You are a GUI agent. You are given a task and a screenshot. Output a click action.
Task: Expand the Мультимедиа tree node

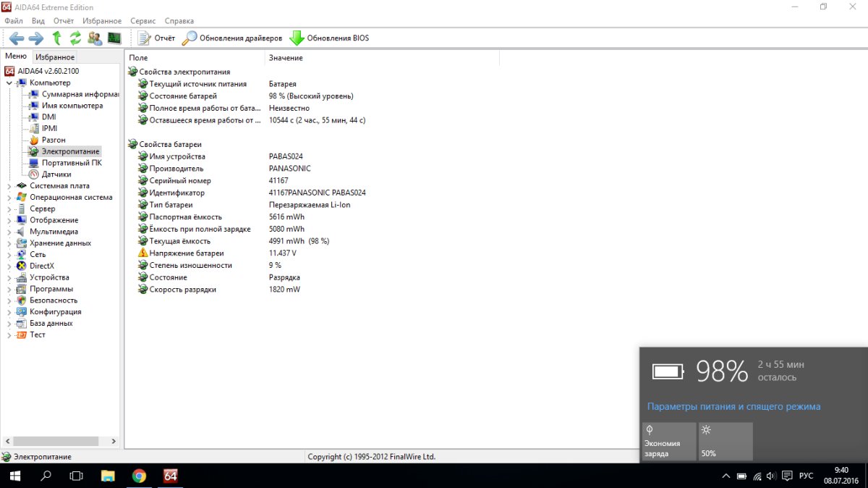pyautogui.click(x=9, y=232)
